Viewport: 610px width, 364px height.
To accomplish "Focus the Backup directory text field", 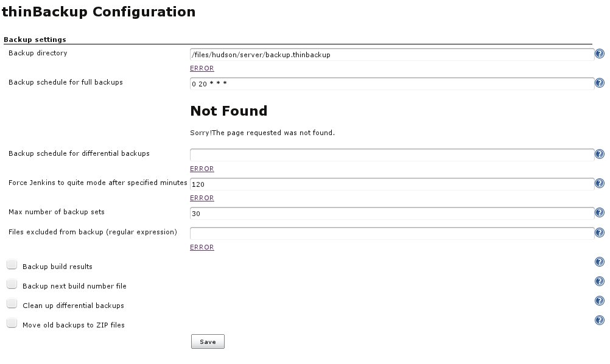I will (391, 55).
